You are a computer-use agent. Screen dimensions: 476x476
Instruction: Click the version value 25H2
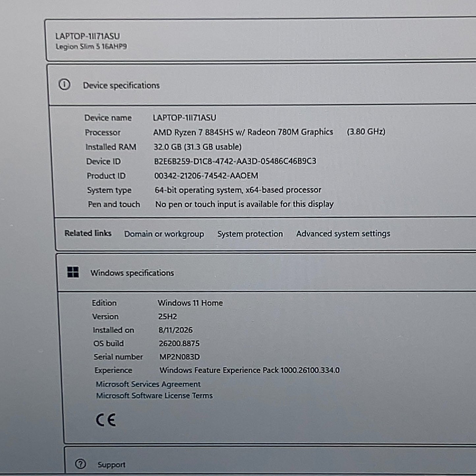pos(168,317)
